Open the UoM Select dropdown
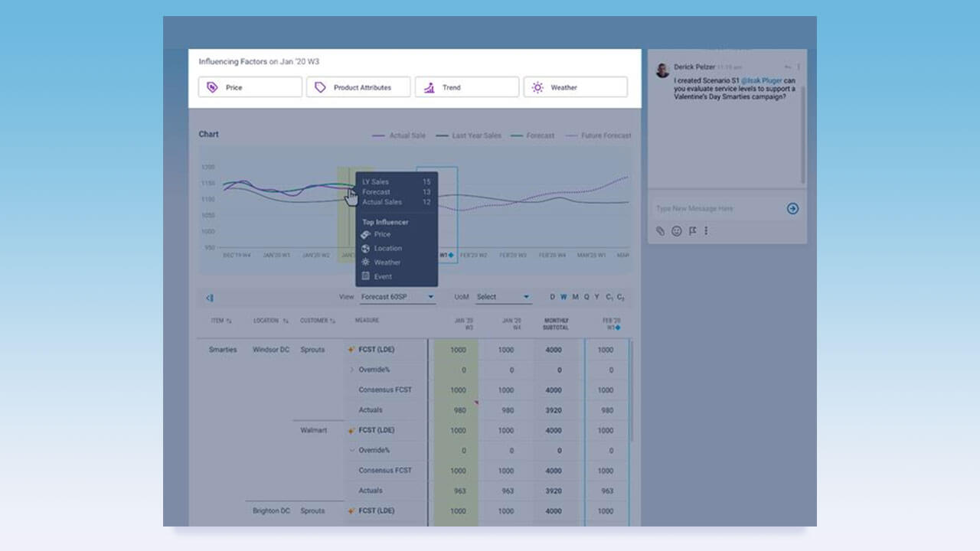The height and width of the screenshot is (551, 980). 503,297
